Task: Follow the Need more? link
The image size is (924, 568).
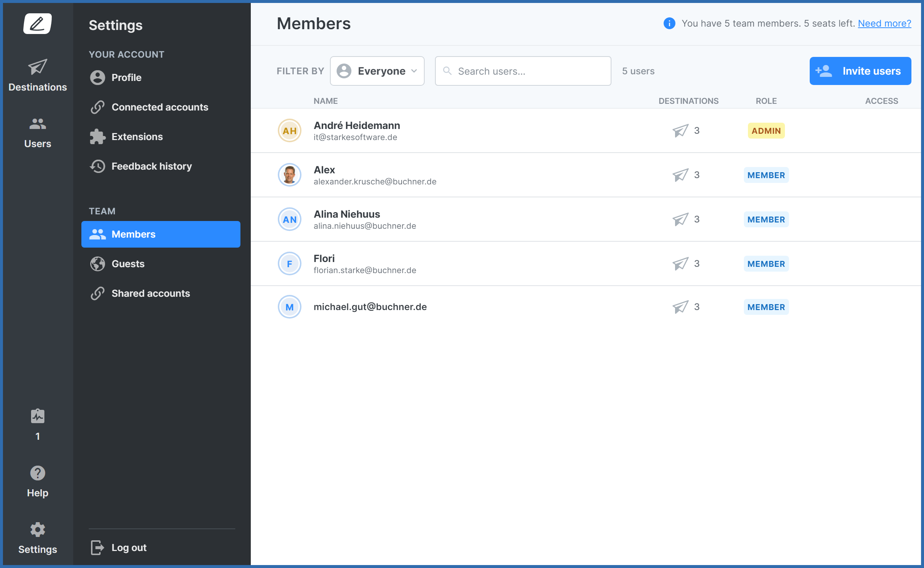Action: (884, 23)
